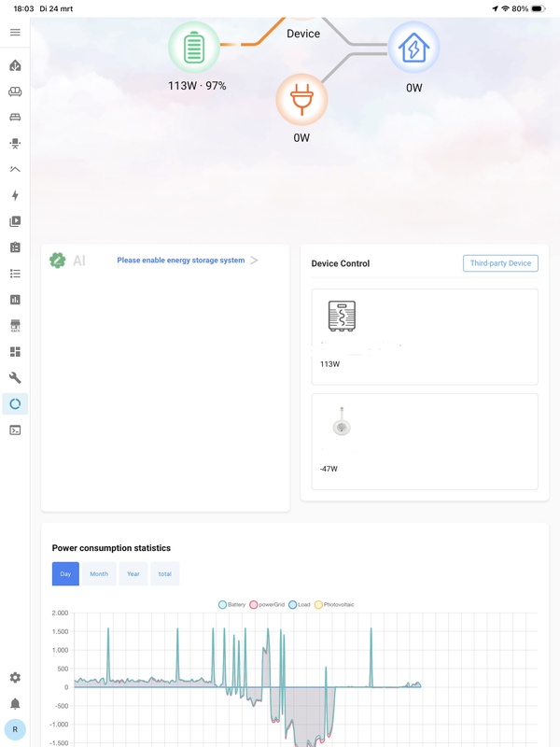Toggle the powerGrid series in legend

coord(267,604)
